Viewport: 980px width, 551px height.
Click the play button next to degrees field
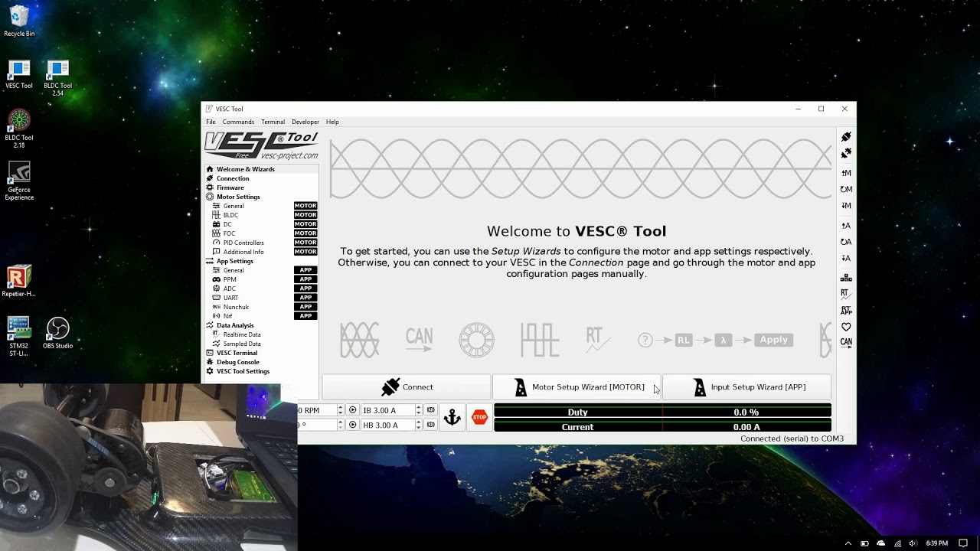[x=353, y=425]
